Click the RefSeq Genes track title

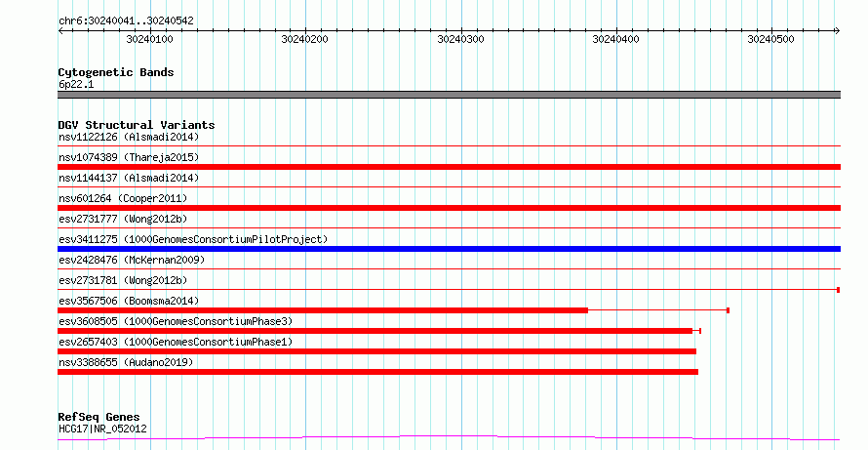[99, 417]
